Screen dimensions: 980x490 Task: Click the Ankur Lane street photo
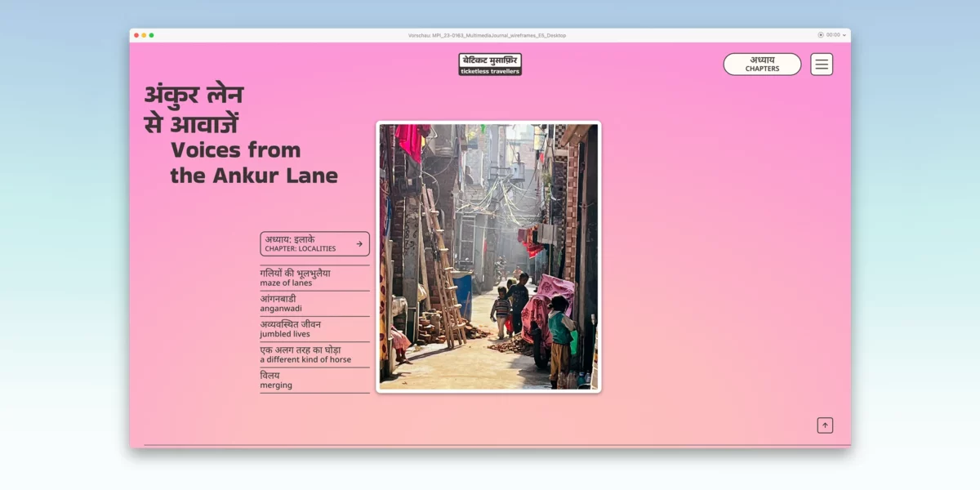coord(488,257)
